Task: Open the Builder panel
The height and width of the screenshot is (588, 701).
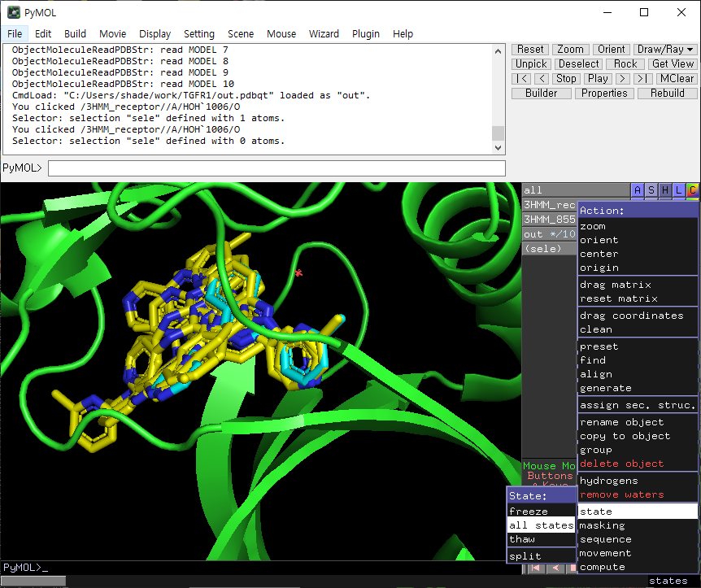Action: [542, 94]
